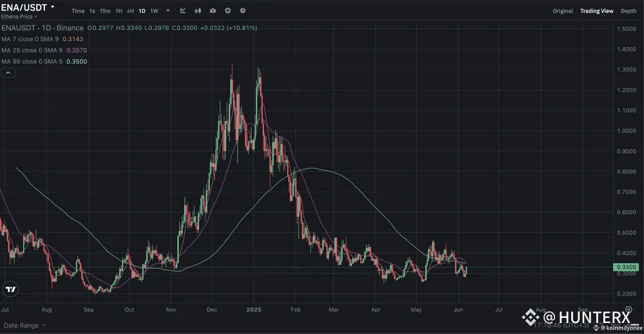The image size is (644, 334).
Task: Click the ENA/USDT pair title
Action: coord(24,7)
